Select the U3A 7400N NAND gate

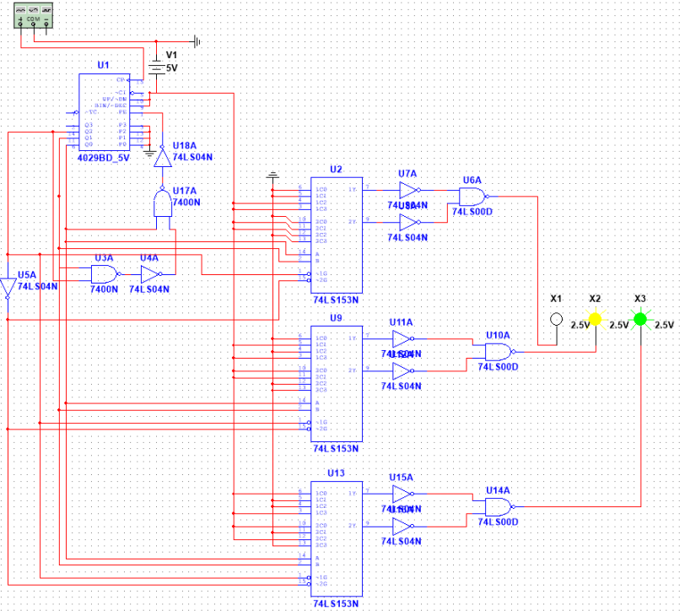click(x=105, y=274)
